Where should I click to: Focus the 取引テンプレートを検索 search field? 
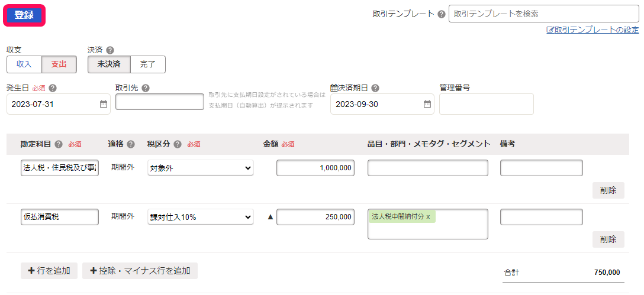544,14
